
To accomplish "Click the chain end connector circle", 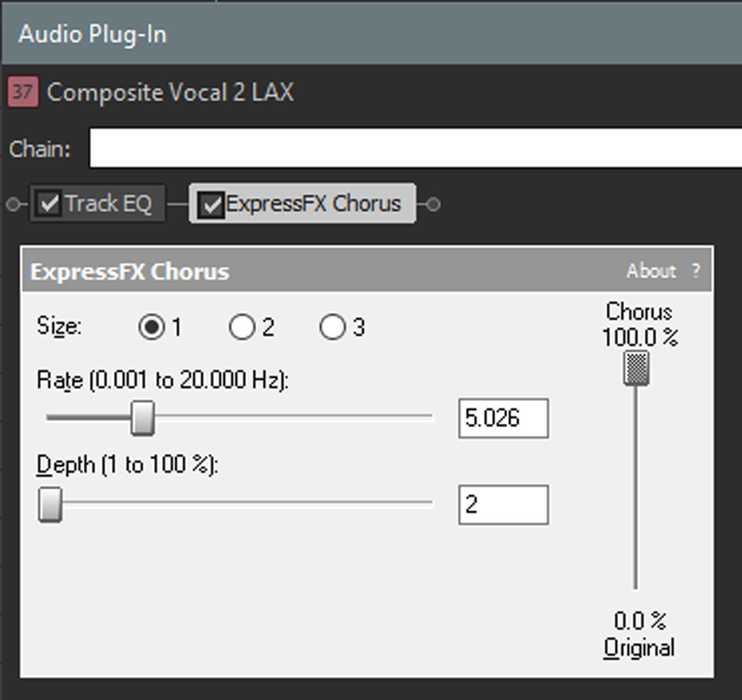I will [433, 204].
